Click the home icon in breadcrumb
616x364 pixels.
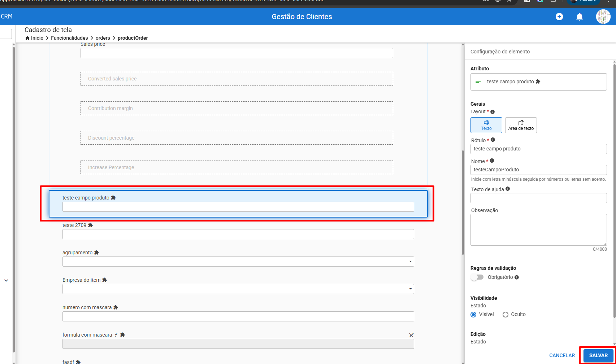tap(27, 38)
